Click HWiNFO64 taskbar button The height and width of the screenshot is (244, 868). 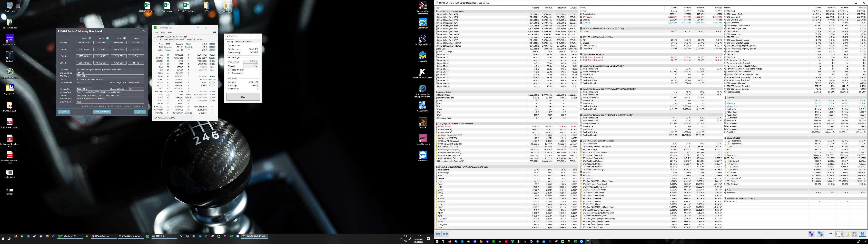coord(255,236)
